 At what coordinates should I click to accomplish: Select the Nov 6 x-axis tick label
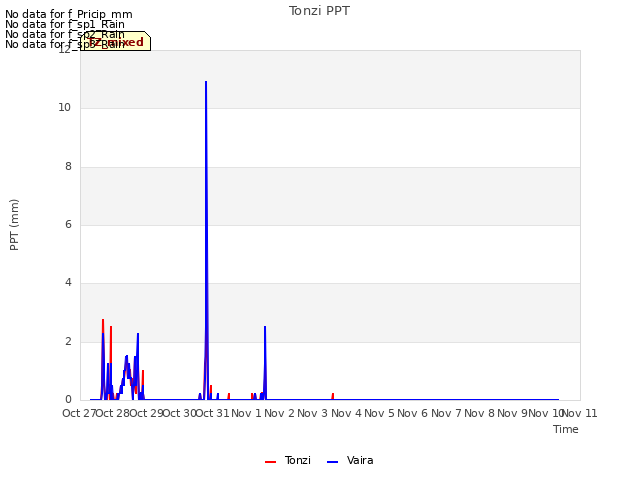pos(413,413)
